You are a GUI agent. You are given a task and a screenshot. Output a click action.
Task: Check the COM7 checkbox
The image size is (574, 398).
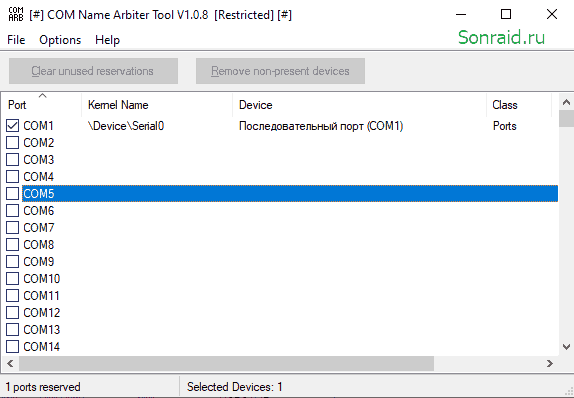[x=12, y=227]
